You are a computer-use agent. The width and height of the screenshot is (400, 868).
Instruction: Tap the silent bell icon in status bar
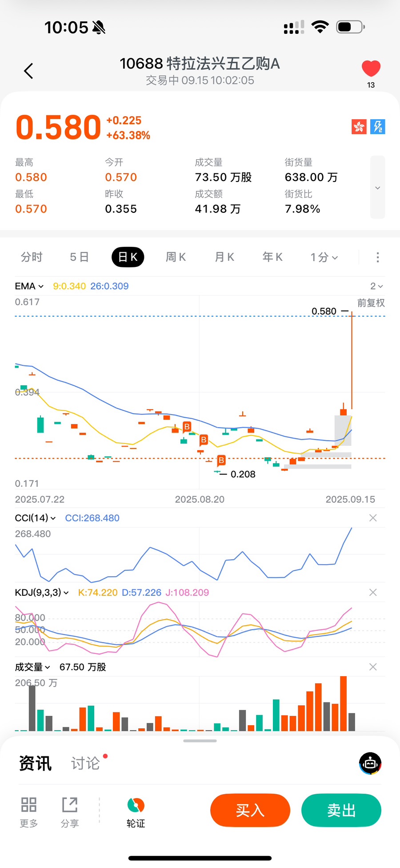click(x=99, y=28)
